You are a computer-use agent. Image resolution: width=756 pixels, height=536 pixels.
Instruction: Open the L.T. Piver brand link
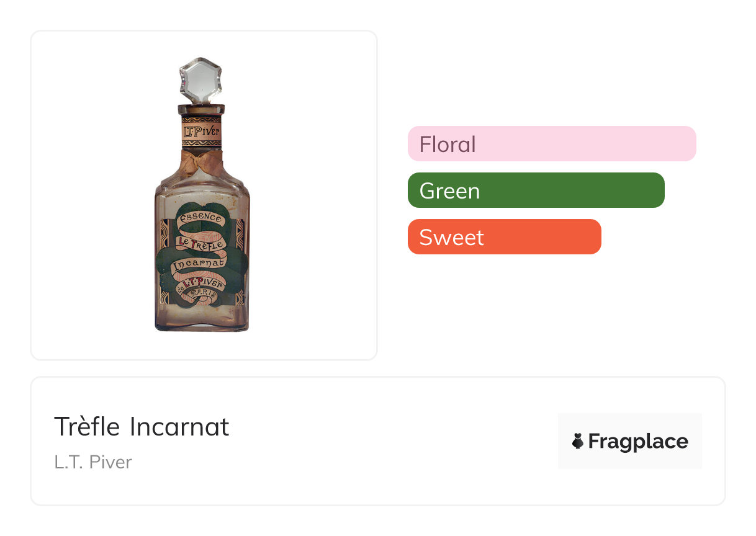click(93, 462)
